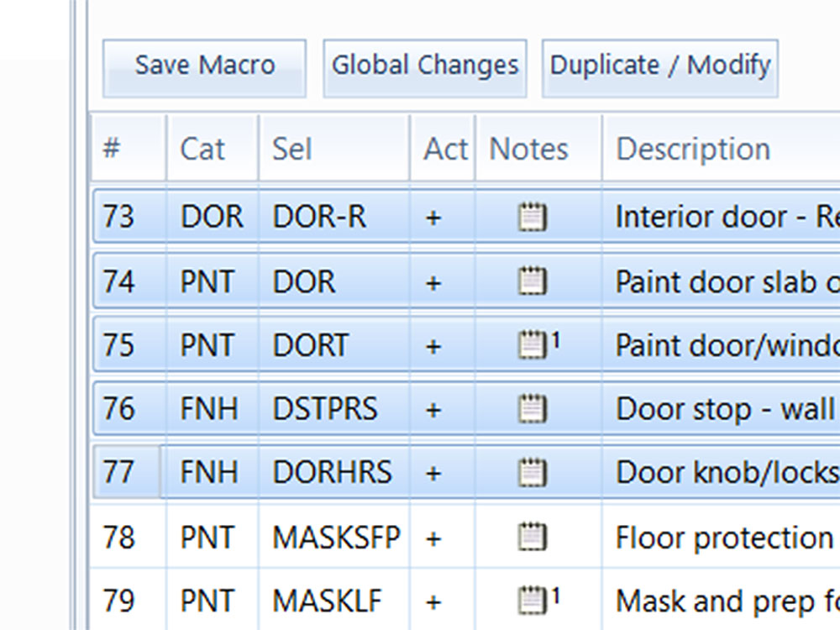Sort by the Cat column header
The height and width of the screenshot is (630, 840).
click(202, 150)
